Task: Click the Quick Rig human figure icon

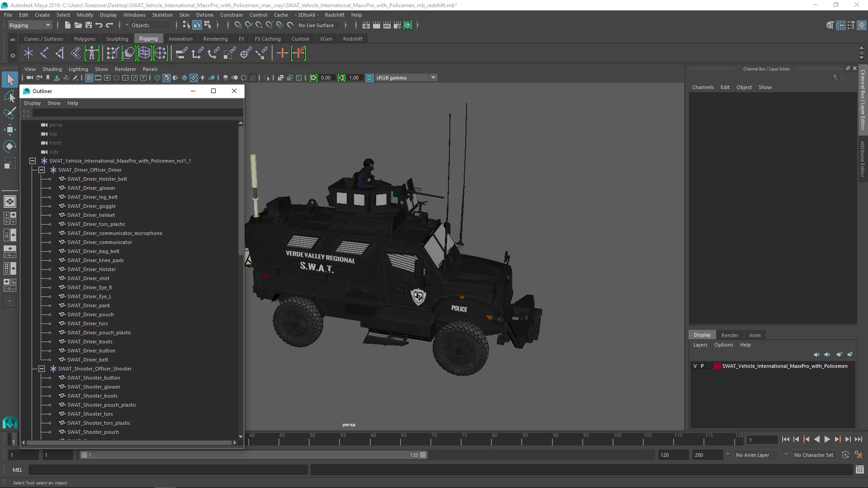Action: [91, 53]
